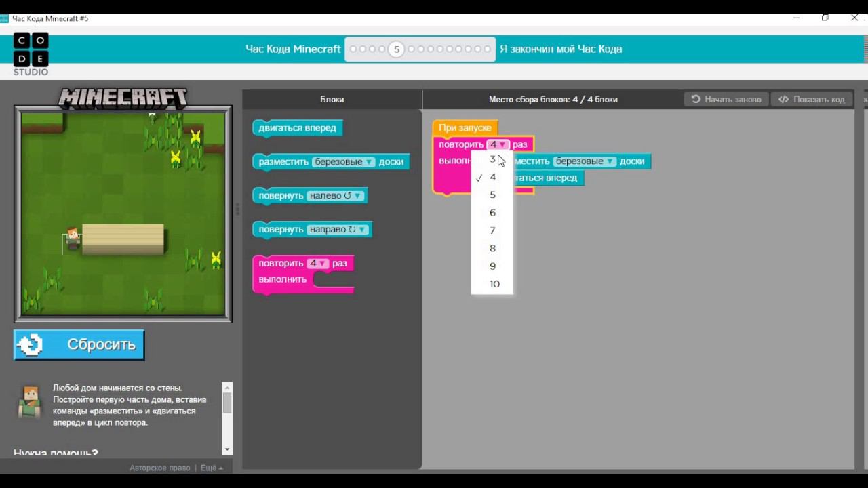Choose 8 in the repeat count list
Screen dimensions: 868x488
tap(492, 248)
